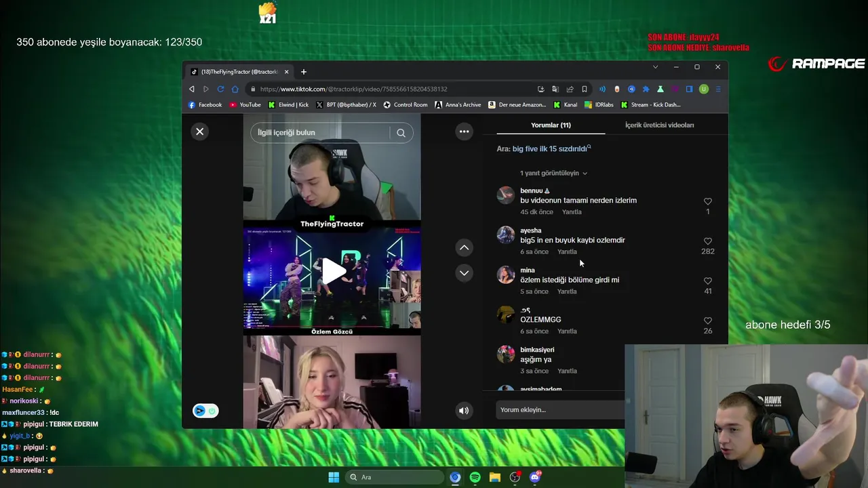Screen dimensions: 868x488
Task: Open the 'Stream - Kick Dash...' bookmark
Action: pos(650,105)
